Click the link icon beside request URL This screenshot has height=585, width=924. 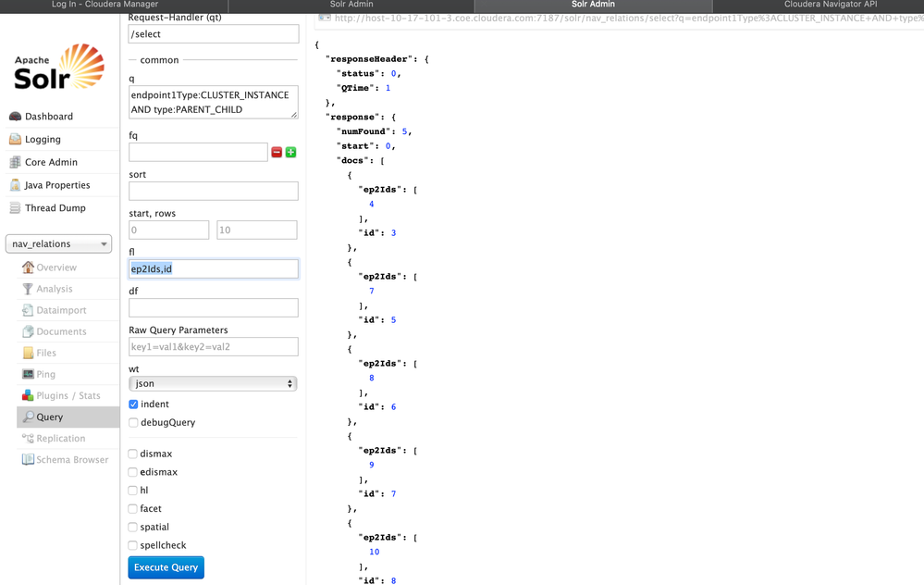(324, 18)
